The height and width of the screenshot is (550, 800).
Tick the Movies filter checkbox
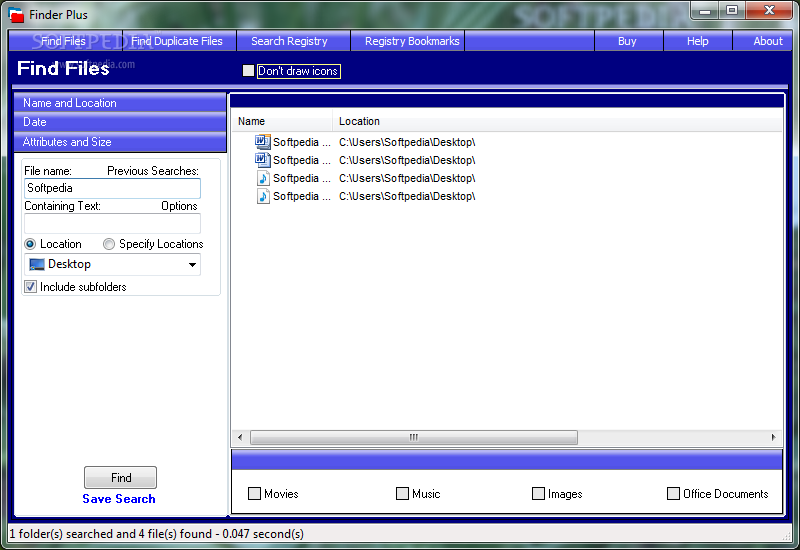tap(254, 493)
